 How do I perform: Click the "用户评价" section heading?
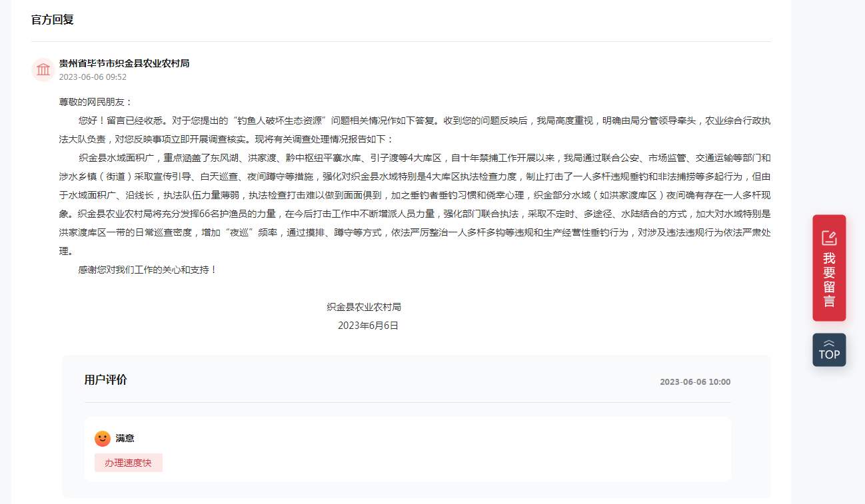click(105, 380)
